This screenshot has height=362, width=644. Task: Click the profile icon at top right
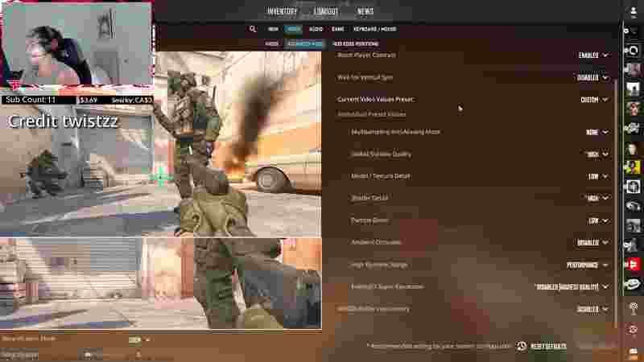click(634, 12)
